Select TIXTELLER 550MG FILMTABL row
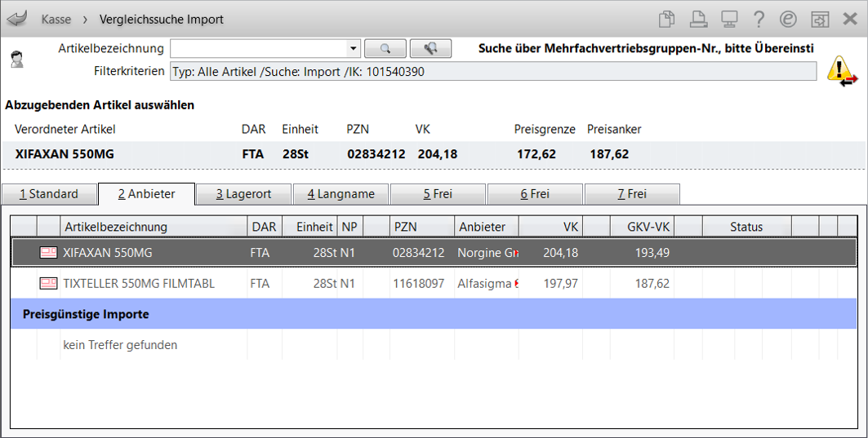The image size is (868, 438). [x=434, y=284]
